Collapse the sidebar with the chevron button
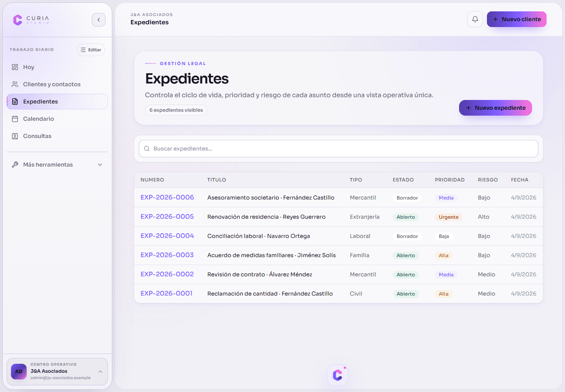The height and width of the screenshot is (392, 565). [98, 20]
